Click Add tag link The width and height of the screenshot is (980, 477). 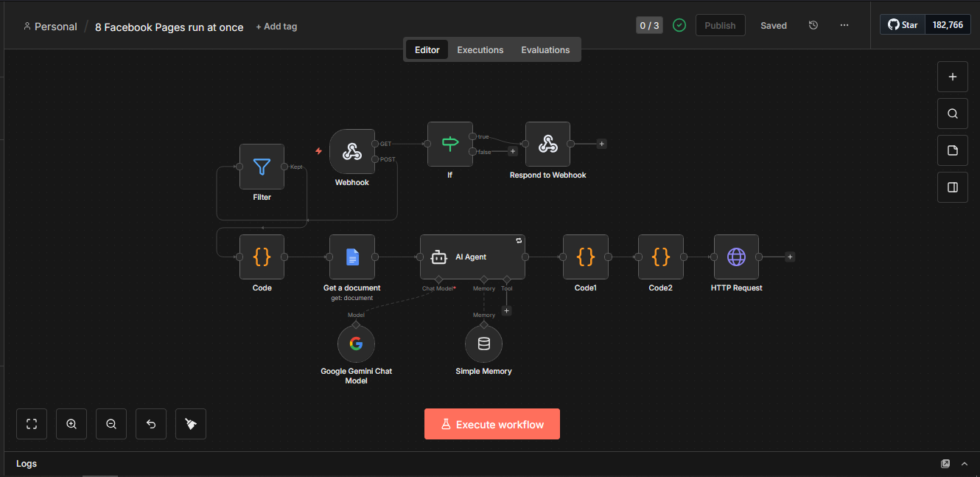(x=276, y=27)
